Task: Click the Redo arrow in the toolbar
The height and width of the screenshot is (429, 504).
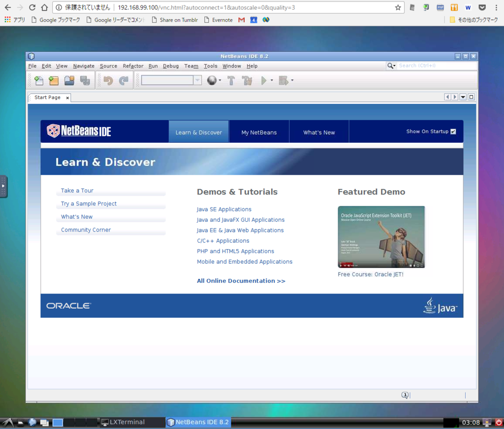Action: (124, 80)
